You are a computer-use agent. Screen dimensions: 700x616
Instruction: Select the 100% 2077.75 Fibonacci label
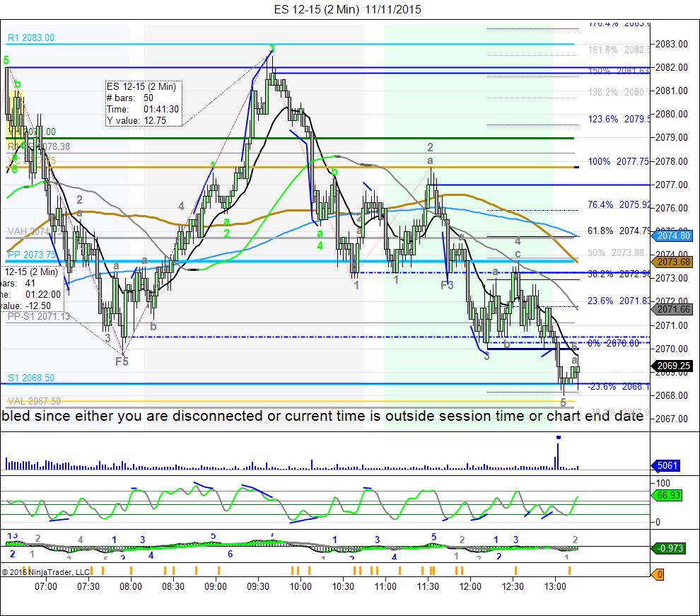pos(618,161)
